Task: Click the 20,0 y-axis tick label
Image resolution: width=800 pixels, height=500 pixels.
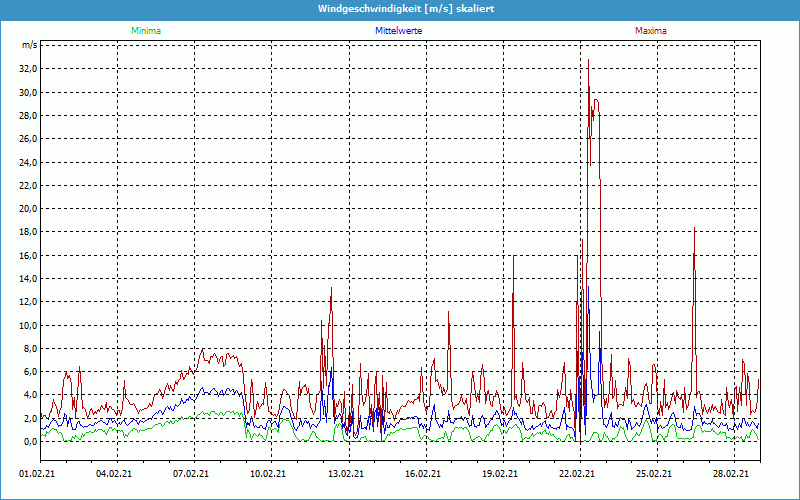Action: coord(28,209)
